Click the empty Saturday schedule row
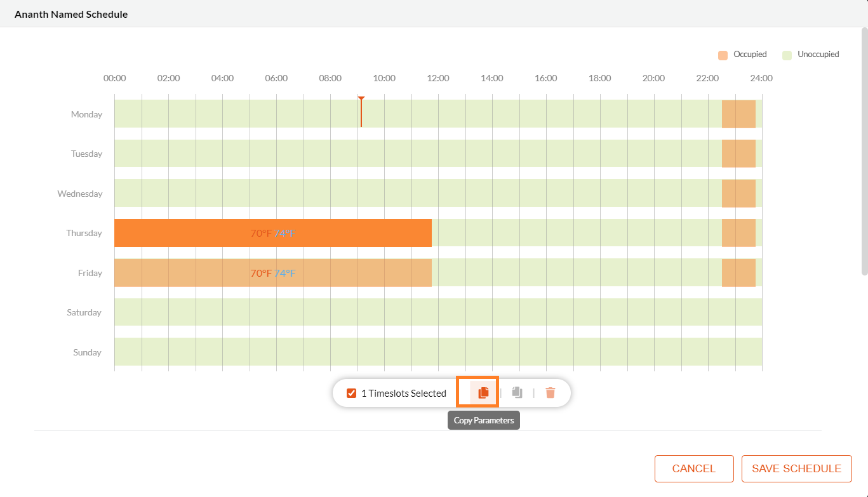868x497 pixels. [x=438, y=312]
